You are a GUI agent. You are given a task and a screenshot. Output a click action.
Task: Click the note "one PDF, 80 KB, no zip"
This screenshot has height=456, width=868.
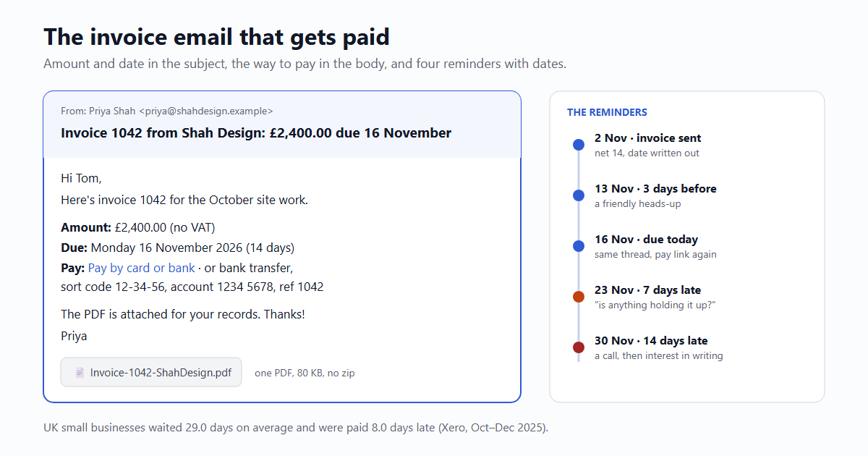(305, 373)
